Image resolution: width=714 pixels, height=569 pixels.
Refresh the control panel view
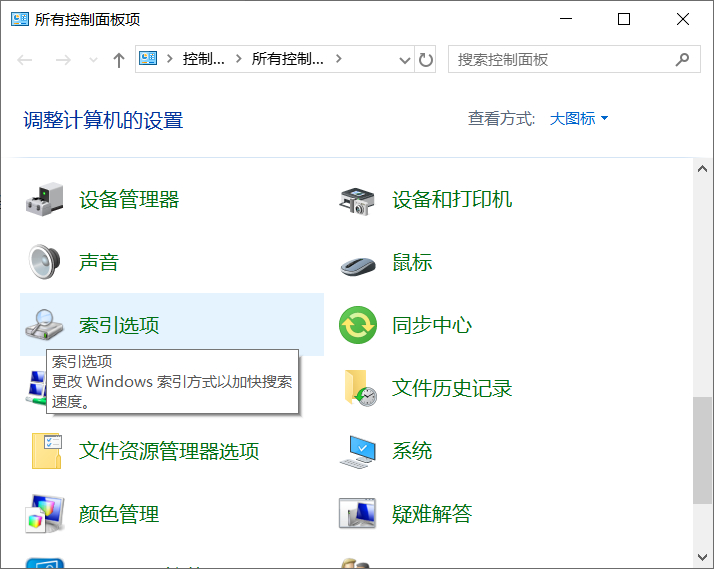pos(425,60)
